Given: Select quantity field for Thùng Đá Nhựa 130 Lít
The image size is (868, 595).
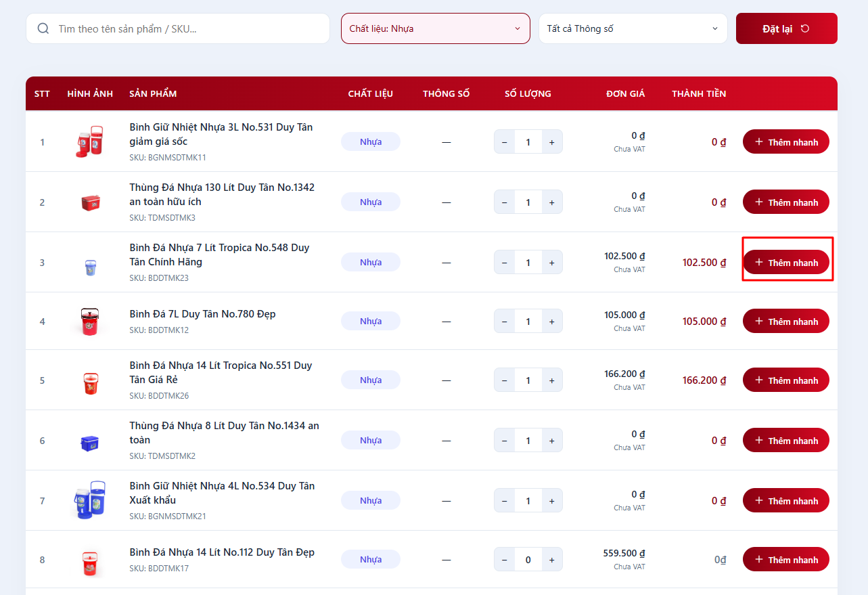Looking at the screenshot, I should (x=528, y=202).
